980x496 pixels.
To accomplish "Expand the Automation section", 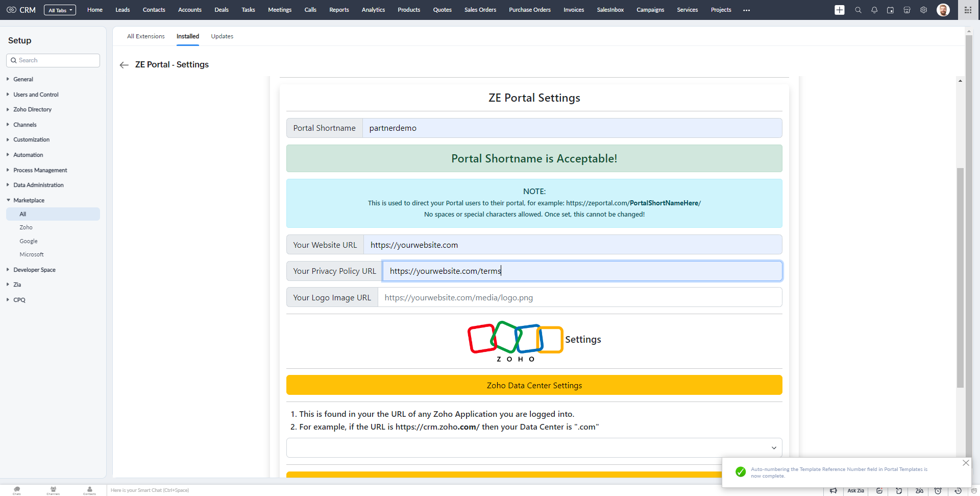I will click(28, 155).
